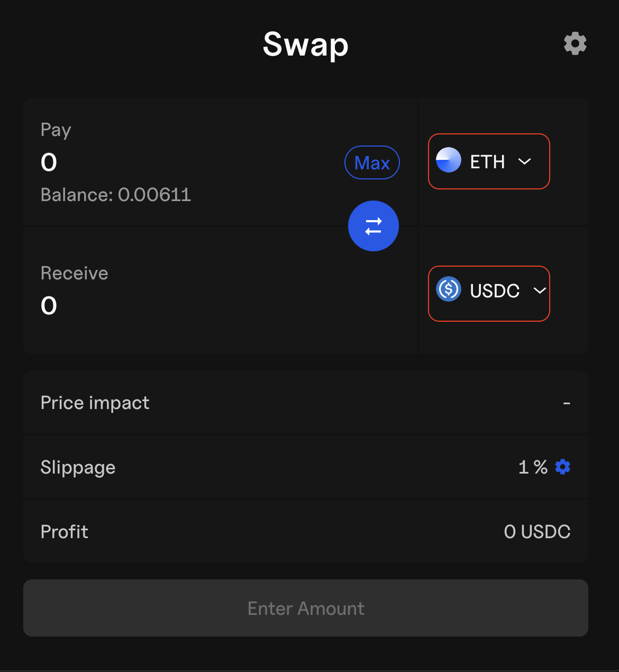Viewport: 619px width, 672px height.
Task: Open the ETH pay token selector
Action: point(489,161)
